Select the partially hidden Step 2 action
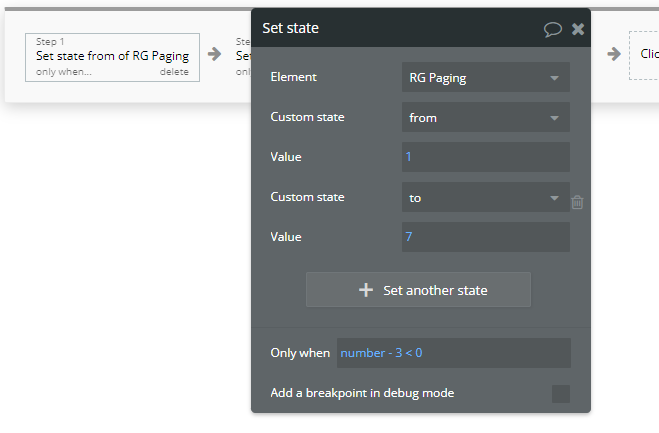 tap(243, 57)
